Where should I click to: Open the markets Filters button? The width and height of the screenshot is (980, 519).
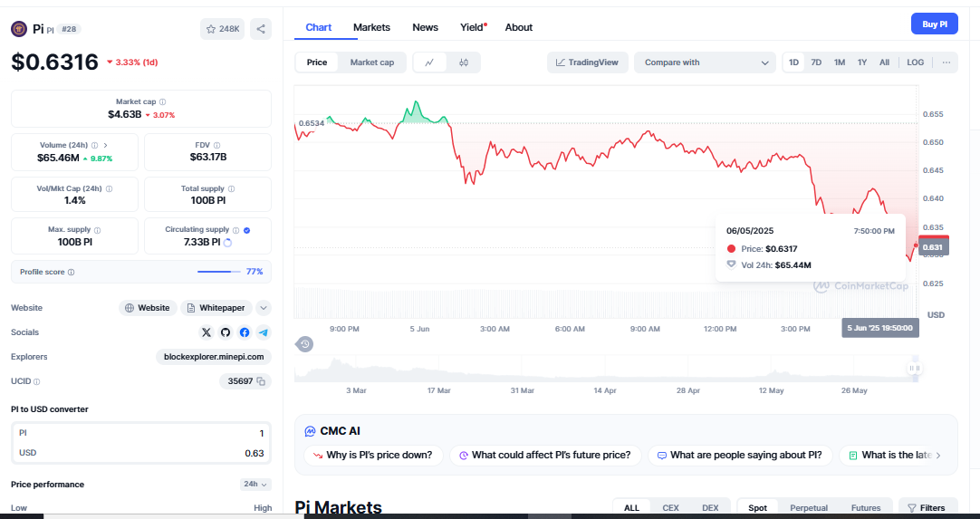(x=928, y=508)
